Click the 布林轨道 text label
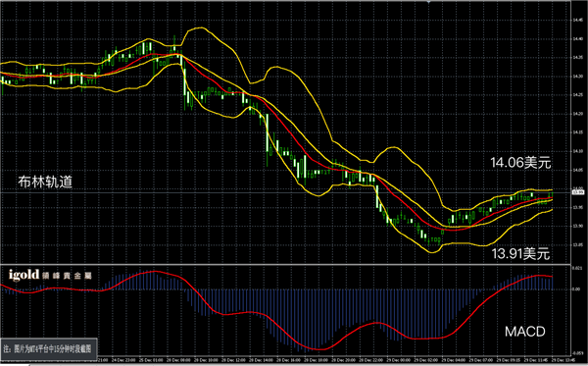 [45, 183]
